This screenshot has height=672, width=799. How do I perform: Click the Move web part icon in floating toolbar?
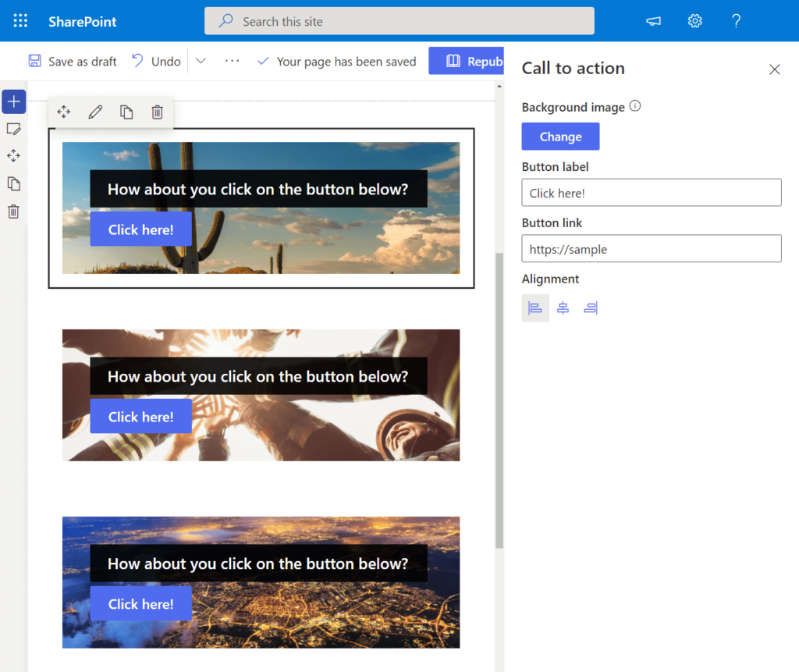tap(64, 112)
